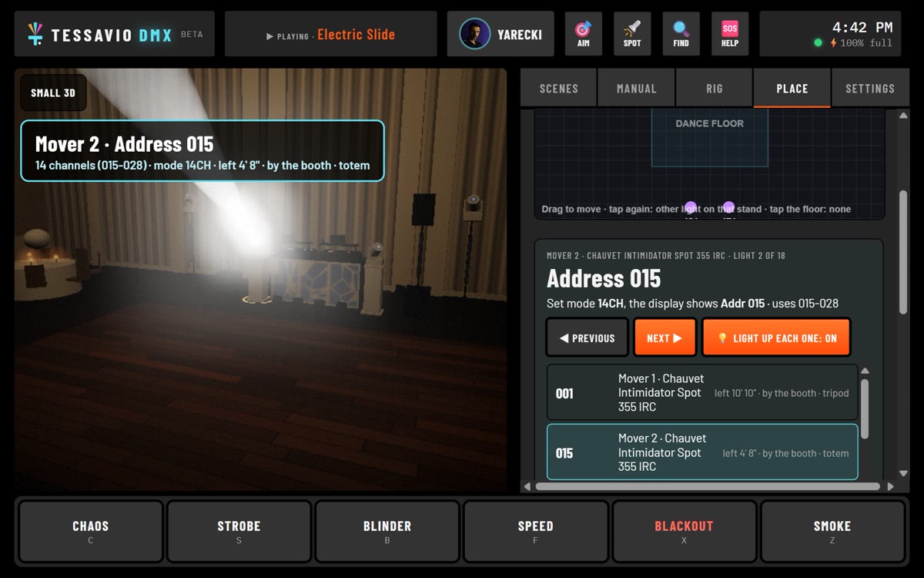
Task: Click the right panel scroll-up arrow
Action: pos(903,116)
